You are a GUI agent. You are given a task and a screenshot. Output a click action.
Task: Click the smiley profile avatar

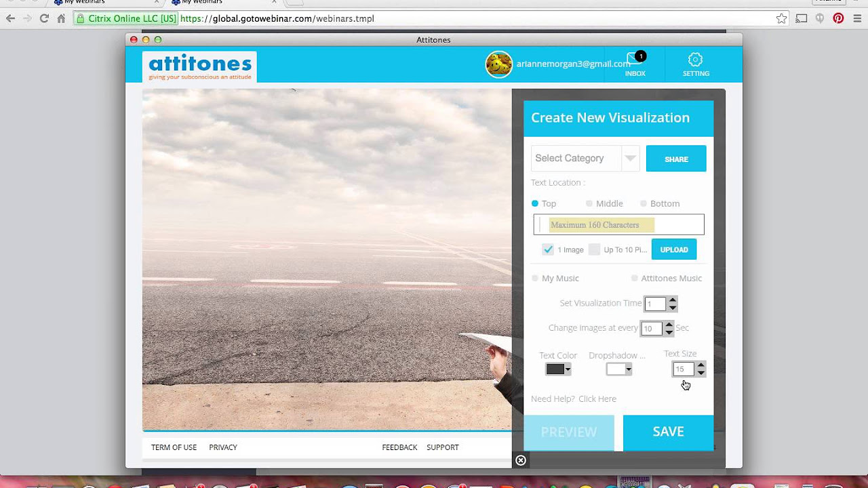tap(498, 64)
